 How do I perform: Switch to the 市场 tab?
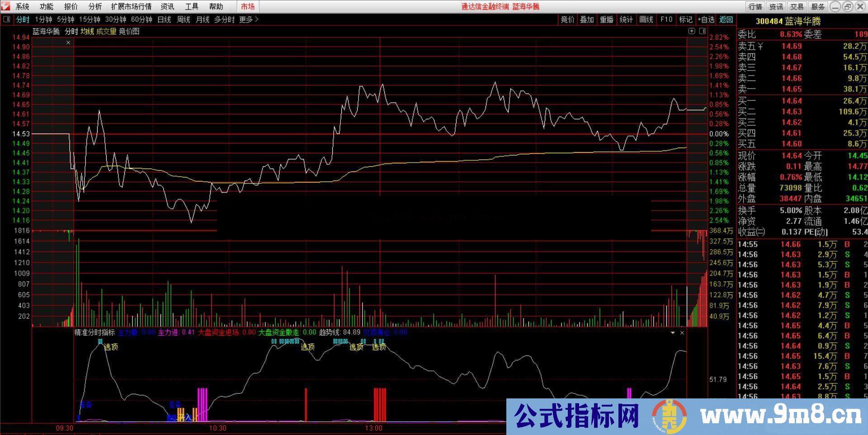pos(248,6)
